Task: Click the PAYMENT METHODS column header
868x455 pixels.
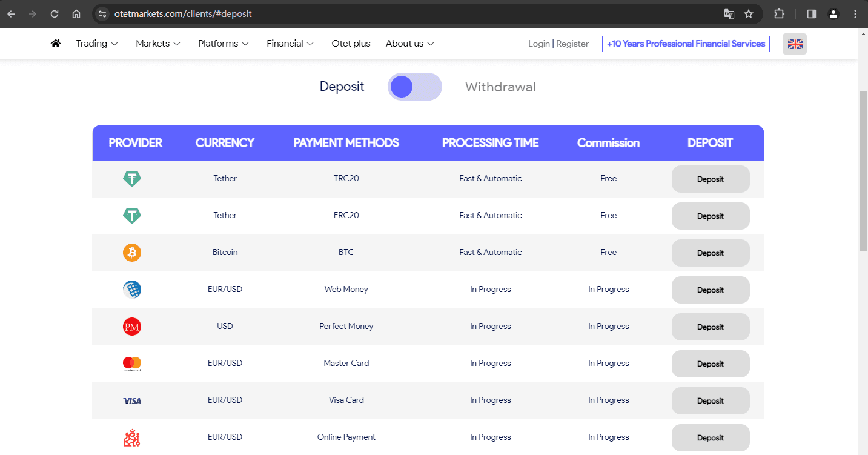Action: [x=346, y=143]
